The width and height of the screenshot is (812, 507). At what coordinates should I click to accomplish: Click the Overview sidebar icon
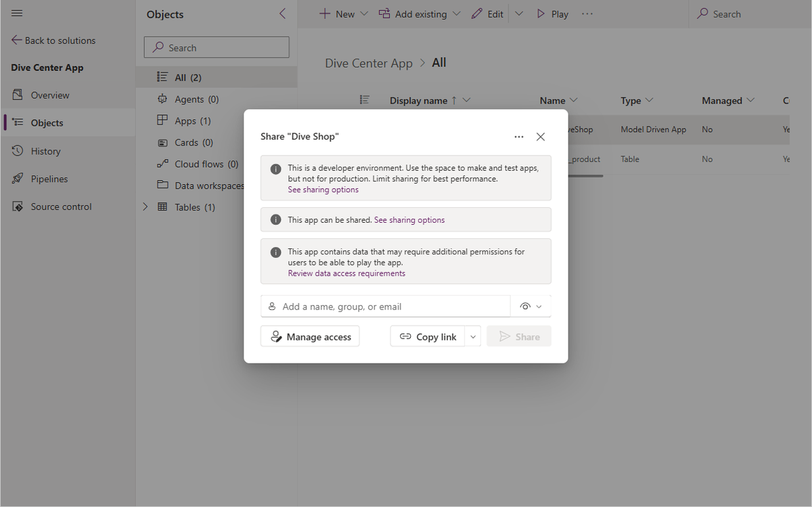tap(18, 95)
